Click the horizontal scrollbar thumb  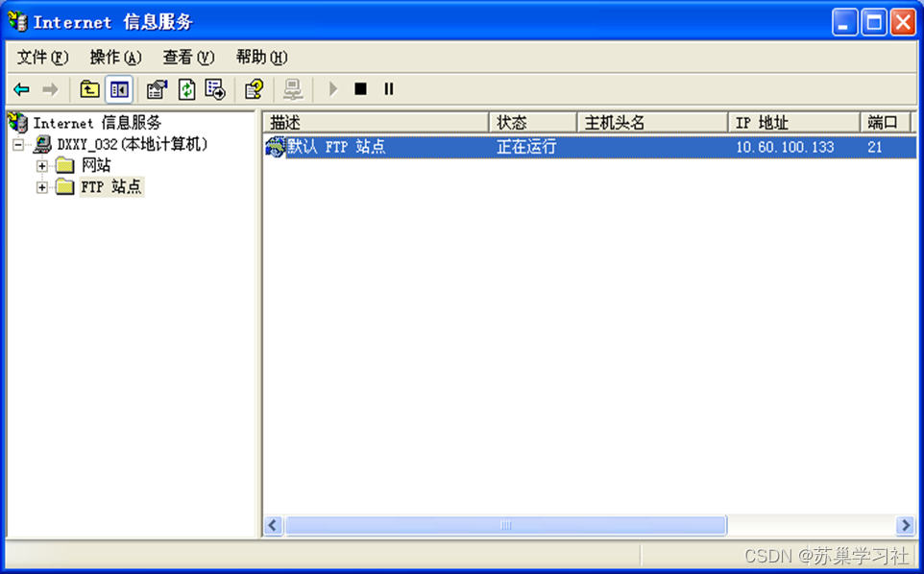505,524
